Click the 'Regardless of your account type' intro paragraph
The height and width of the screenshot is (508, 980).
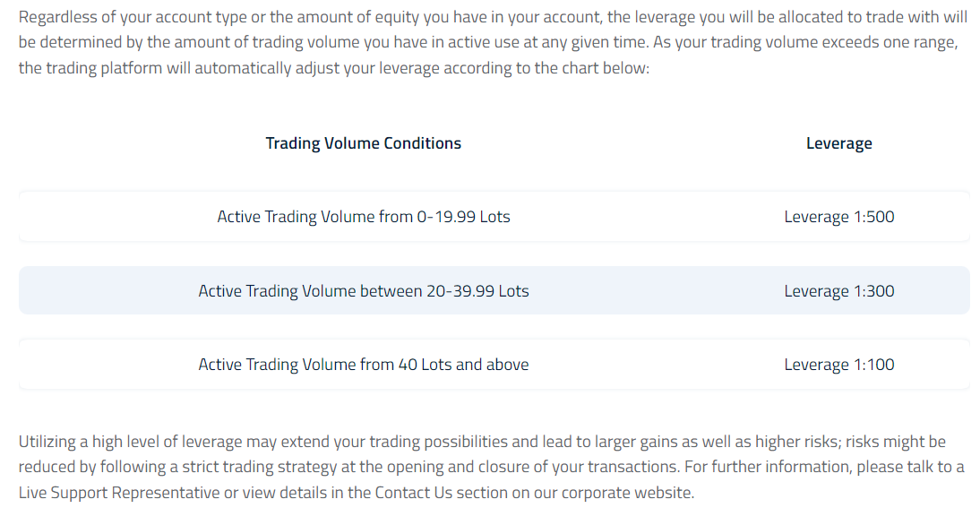pos(493,42)
